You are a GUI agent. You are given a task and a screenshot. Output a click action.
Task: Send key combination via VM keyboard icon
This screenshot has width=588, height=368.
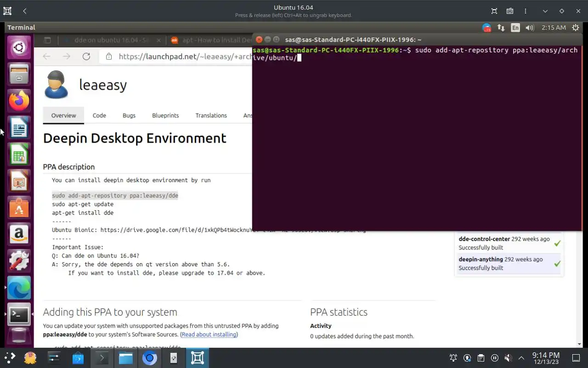[x=510, y=11]
